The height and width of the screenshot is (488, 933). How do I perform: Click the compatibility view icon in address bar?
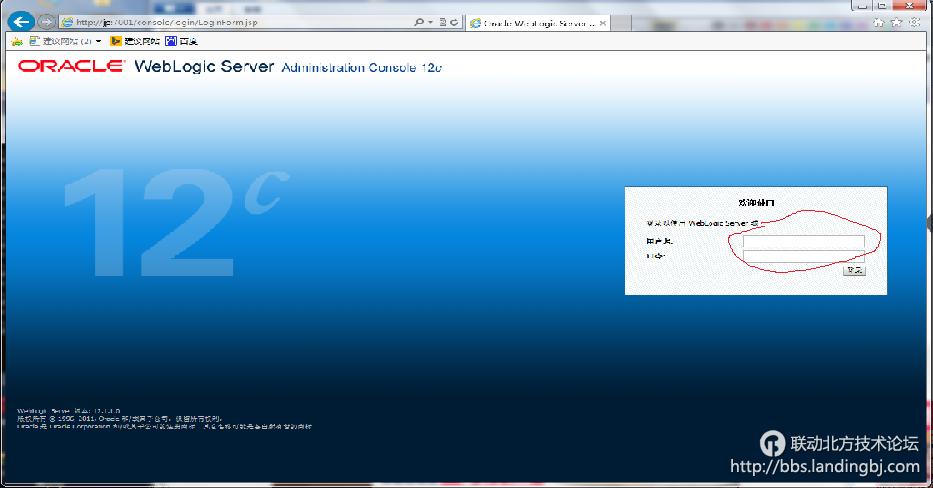coord(442,22)
